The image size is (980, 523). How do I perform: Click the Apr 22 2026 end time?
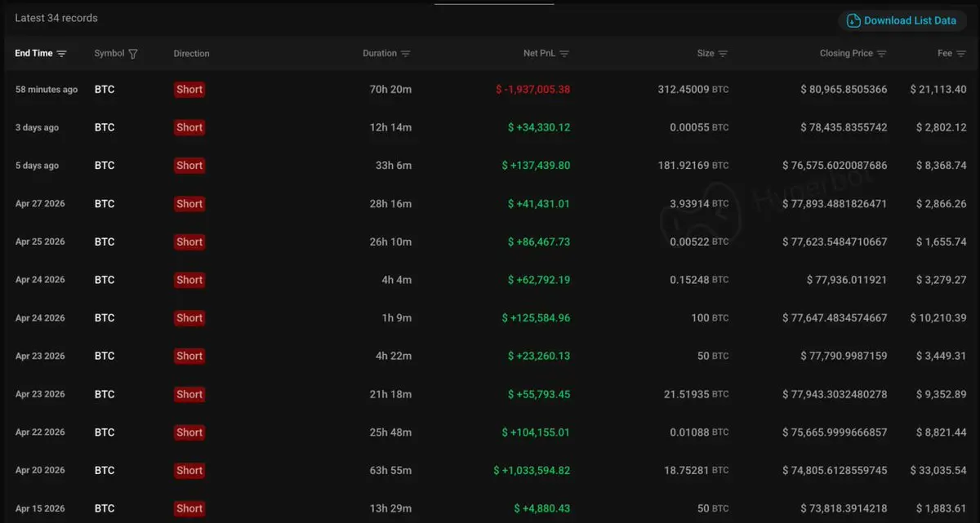coord(40,432)
